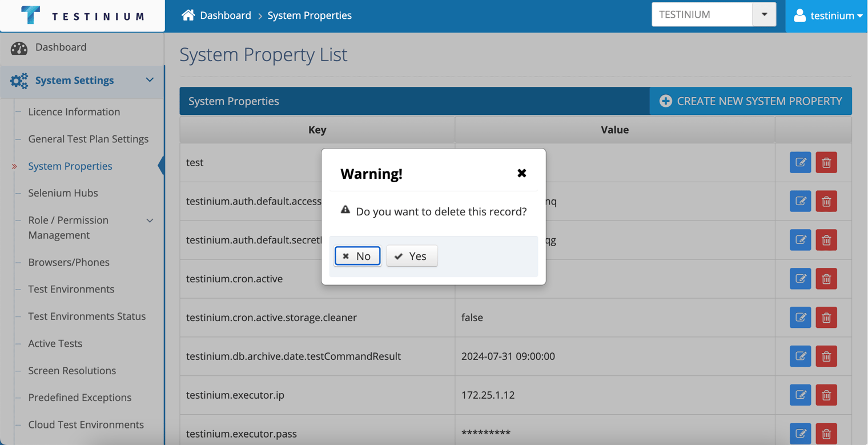Open Licence Information page
The width and height of the screenshot is (868, 445).
coord(74,112)
